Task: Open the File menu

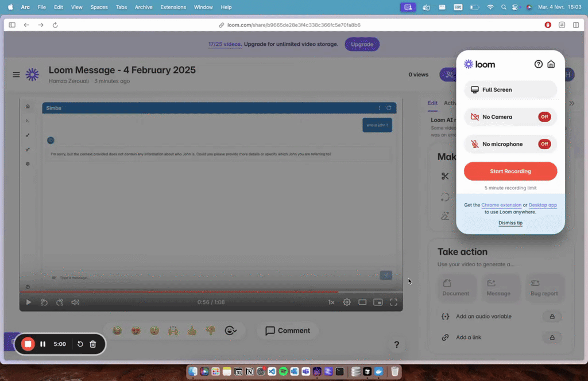Action: 41,7
